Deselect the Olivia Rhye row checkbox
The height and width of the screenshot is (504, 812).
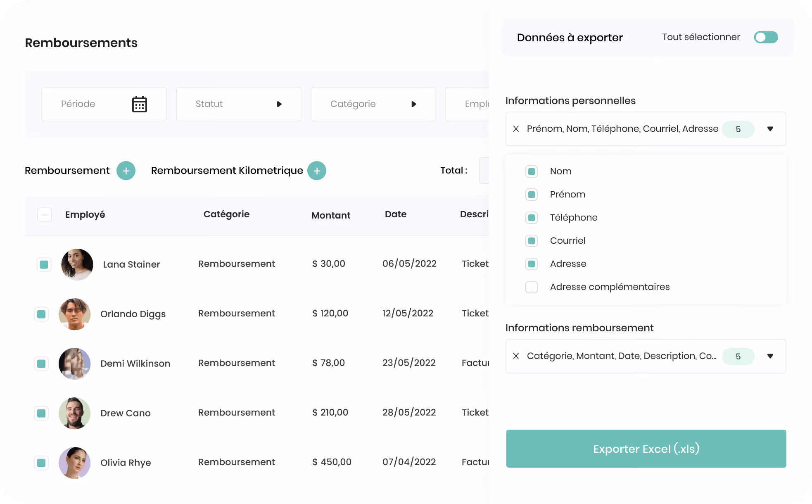coord(41,463)
